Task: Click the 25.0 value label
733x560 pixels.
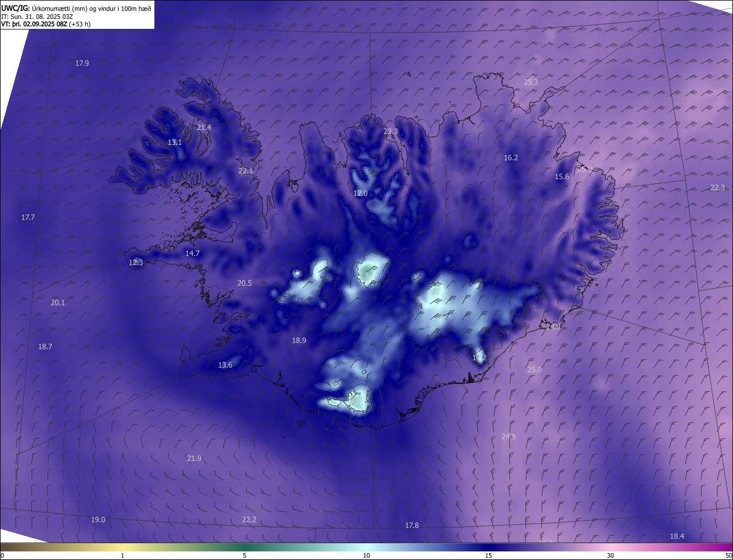Action: pyautogui.click(x=534, y=369)
